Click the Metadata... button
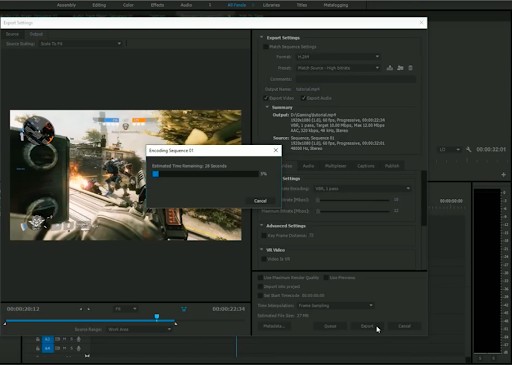The image size is (512, 365). (x=274, y=326)
